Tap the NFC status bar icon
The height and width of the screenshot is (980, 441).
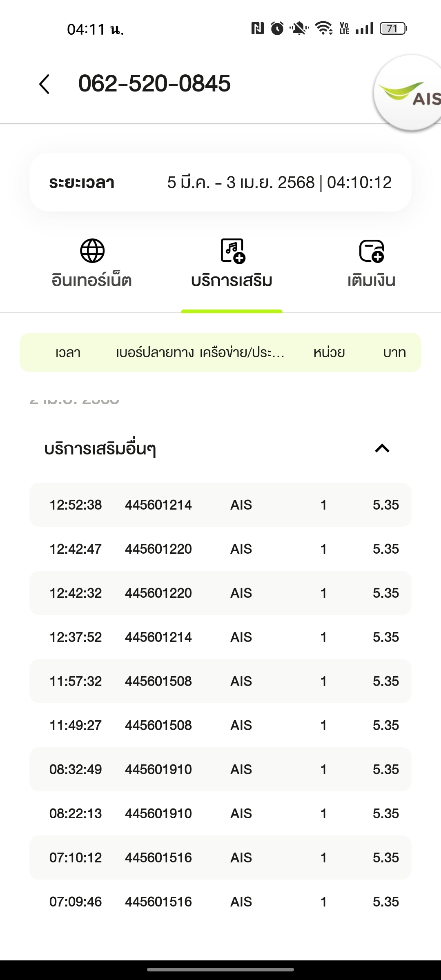(257, 29)
